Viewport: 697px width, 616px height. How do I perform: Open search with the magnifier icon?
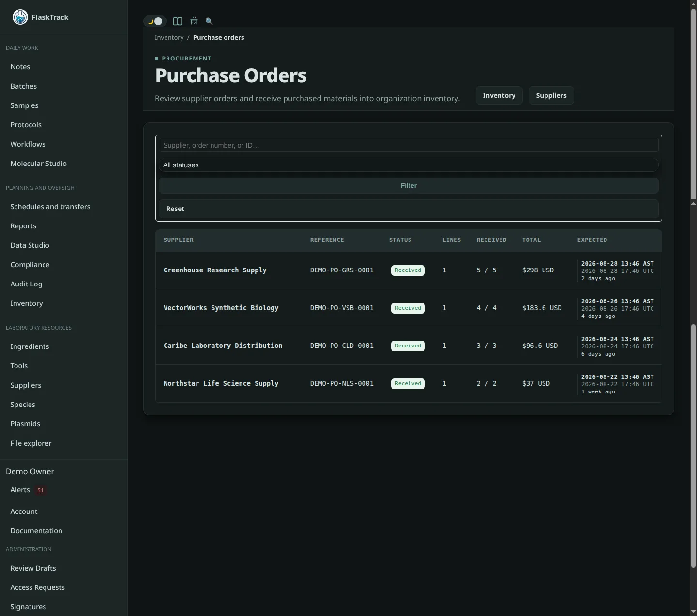(x=209, y=21)
